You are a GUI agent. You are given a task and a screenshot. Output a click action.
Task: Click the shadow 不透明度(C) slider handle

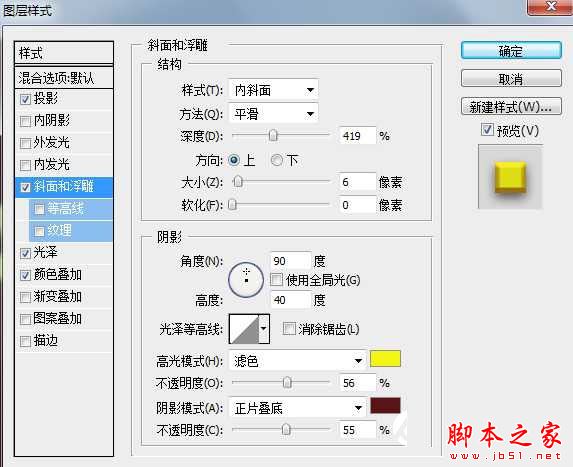(x=286, y=430)
